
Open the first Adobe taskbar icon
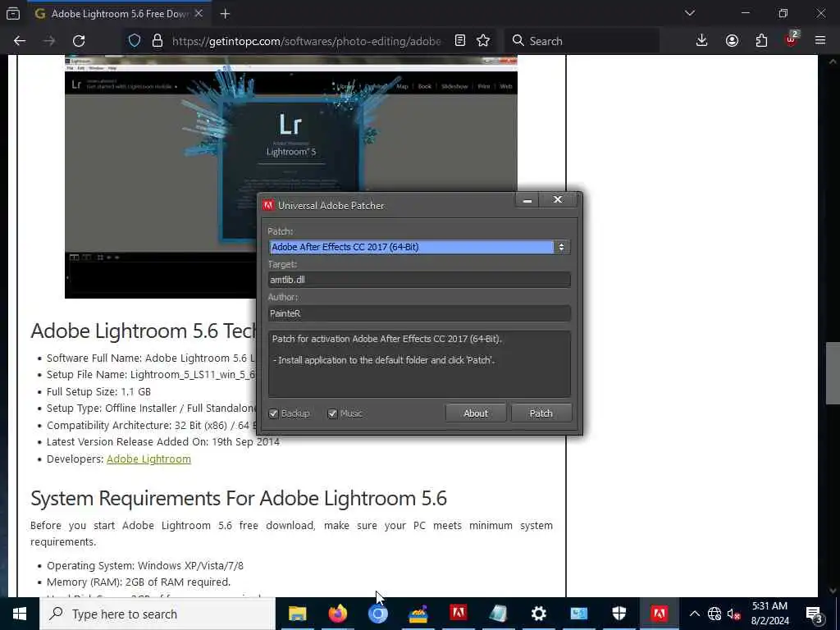pyautogui.click(x=458, y=614)
